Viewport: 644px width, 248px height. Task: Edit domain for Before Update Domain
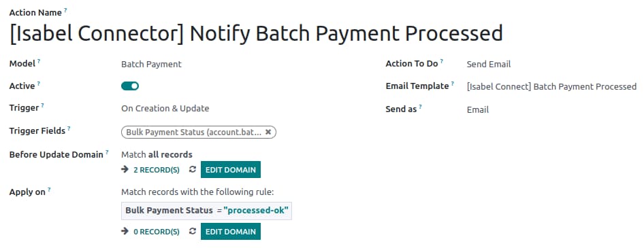[x=230, y=170]
